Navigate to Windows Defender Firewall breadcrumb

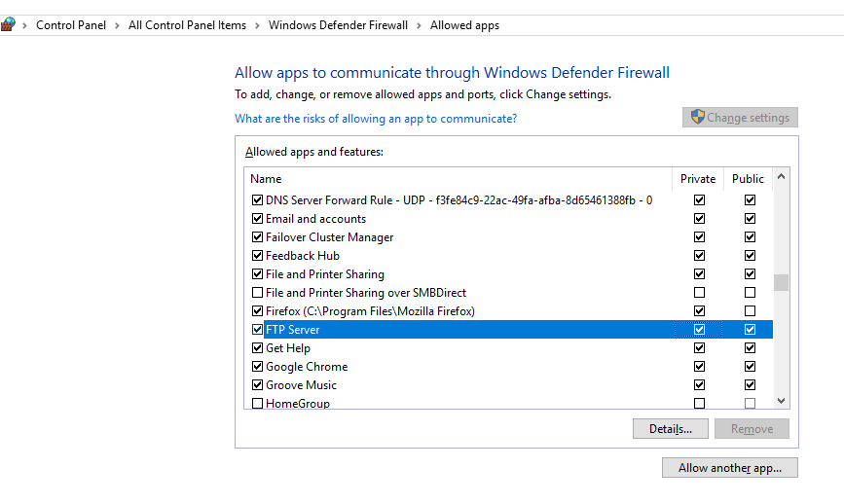pyautogui.click(x=338, y=25)
